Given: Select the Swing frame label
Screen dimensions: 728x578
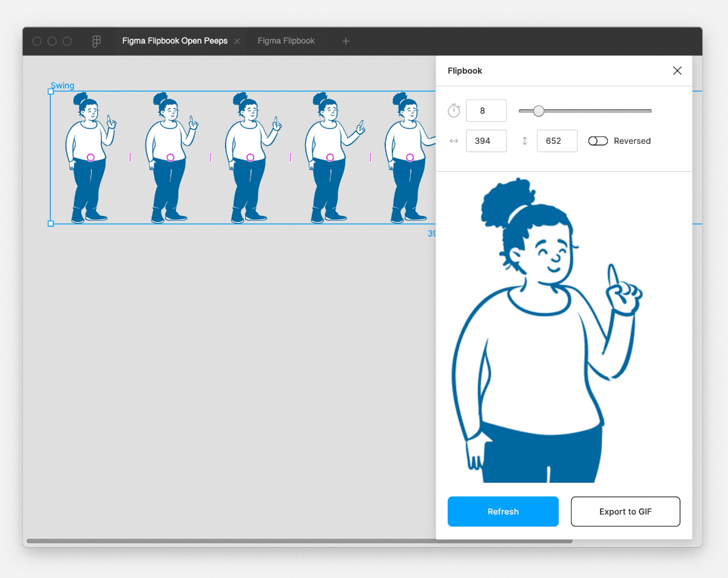Looking at the screenshot, I should (x=62, y=86).
